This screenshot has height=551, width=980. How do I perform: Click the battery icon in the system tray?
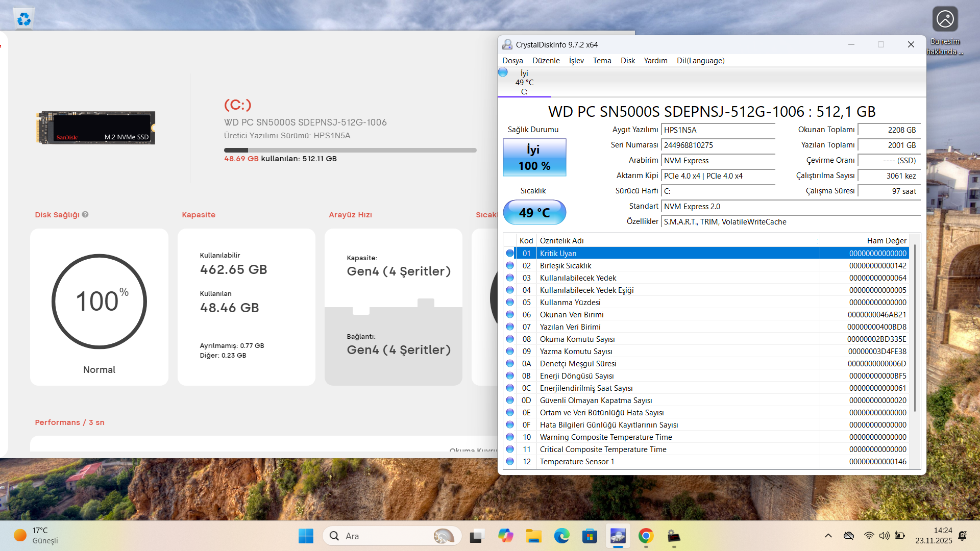[900, 536]
